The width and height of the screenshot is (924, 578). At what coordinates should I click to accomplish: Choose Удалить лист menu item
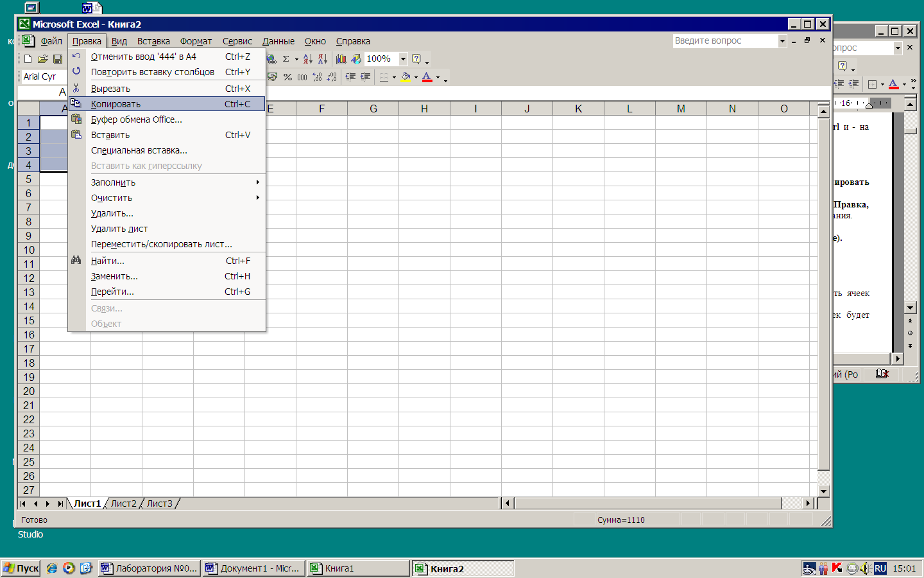tap(167, 229)
